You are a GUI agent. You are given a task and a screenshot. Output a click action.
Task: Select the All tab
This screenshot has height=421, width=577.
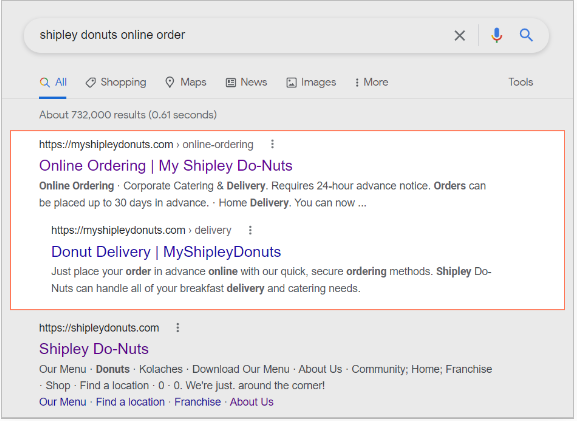click(53, 82)
